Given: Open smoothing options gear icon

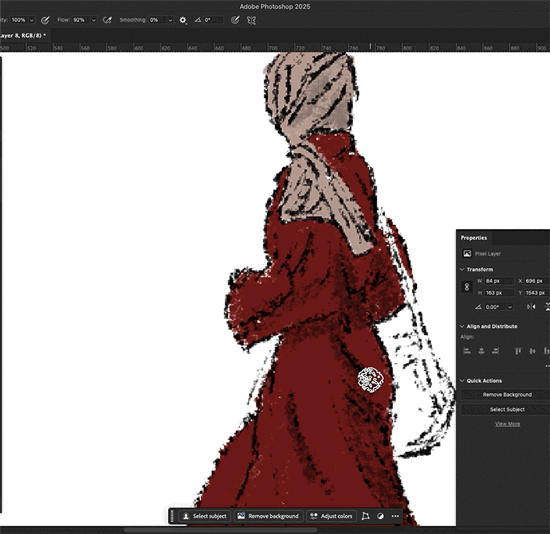Looking at the screenshot, I should 183,20.
